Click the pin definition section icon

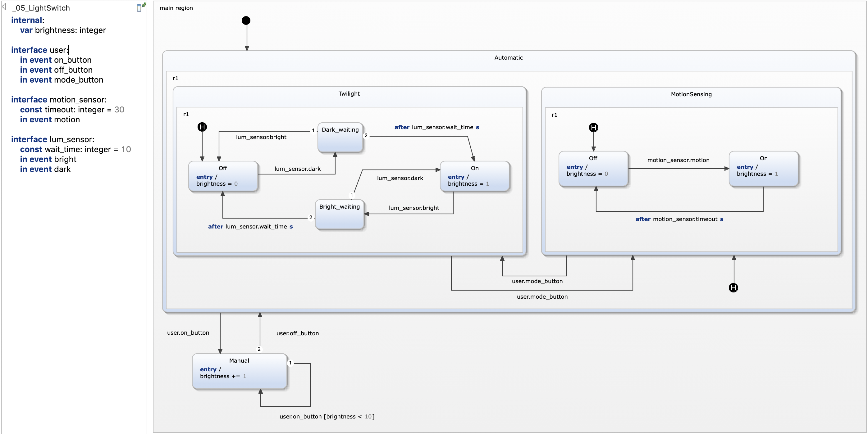[141, 7]
